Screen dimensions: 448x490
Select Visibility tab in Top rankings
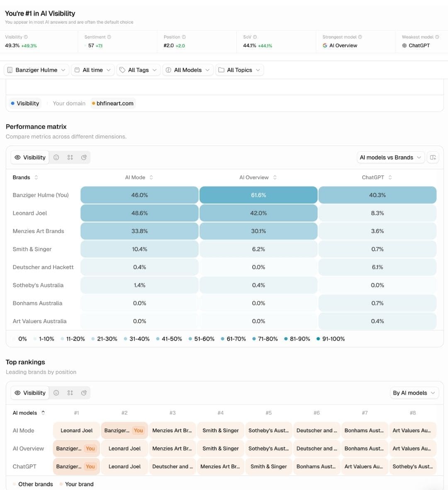click(x=30, y=393)
